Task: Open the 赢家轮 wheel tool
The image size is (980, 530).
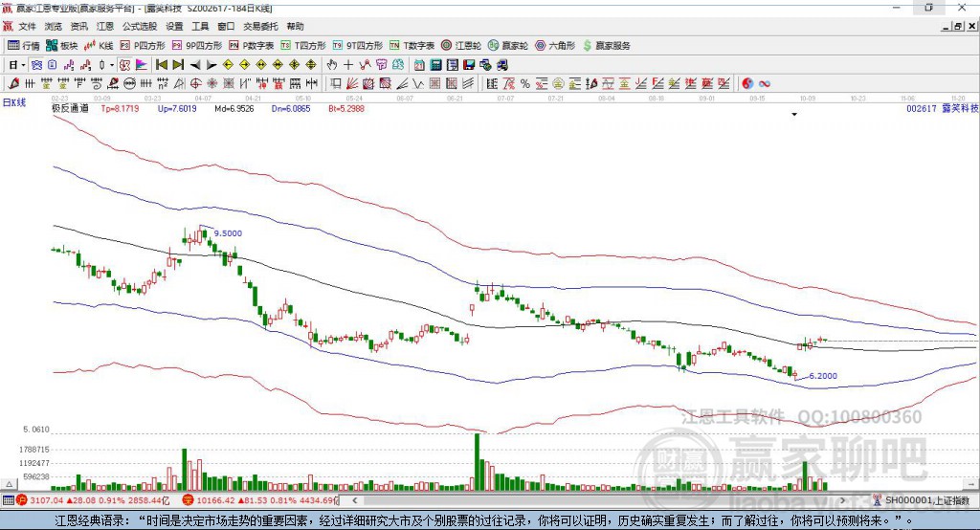Action: pyautogui.click(x=508, y=46)
